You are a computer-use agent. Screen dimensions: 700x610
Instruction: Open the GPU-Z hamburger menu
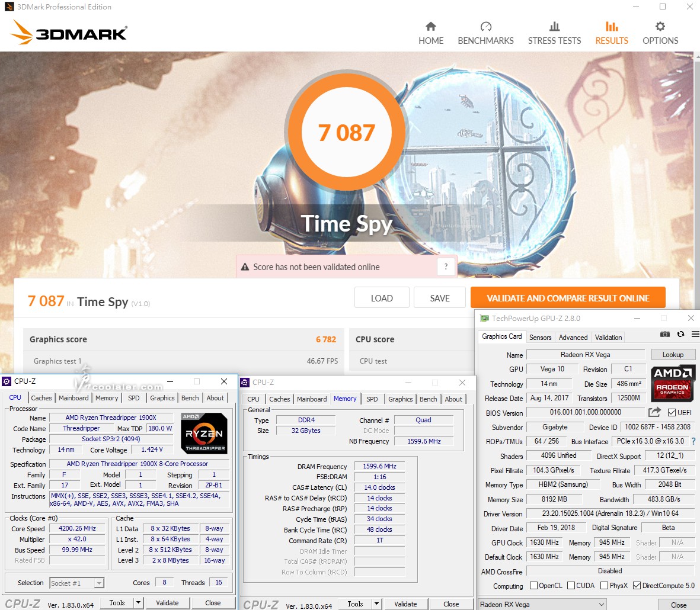(695, 334)
